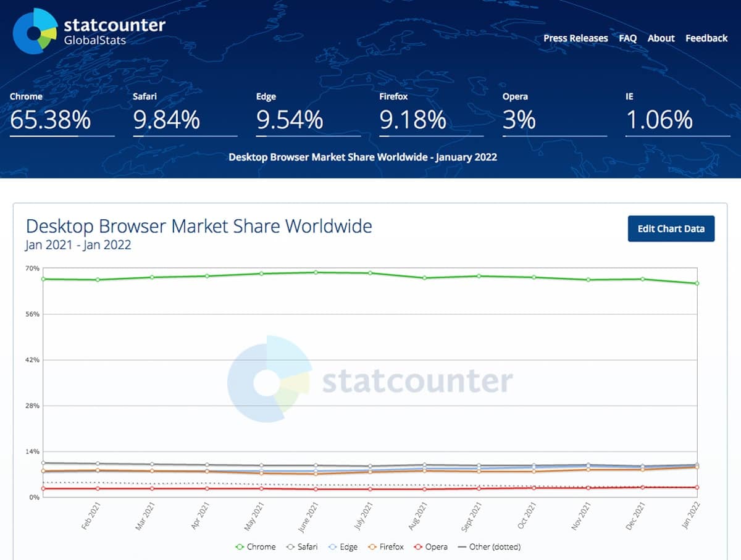This screenshot has width=741, height=560.
Task: Click Chrome line's June 2021 data point
Action: tap(316, 272)
